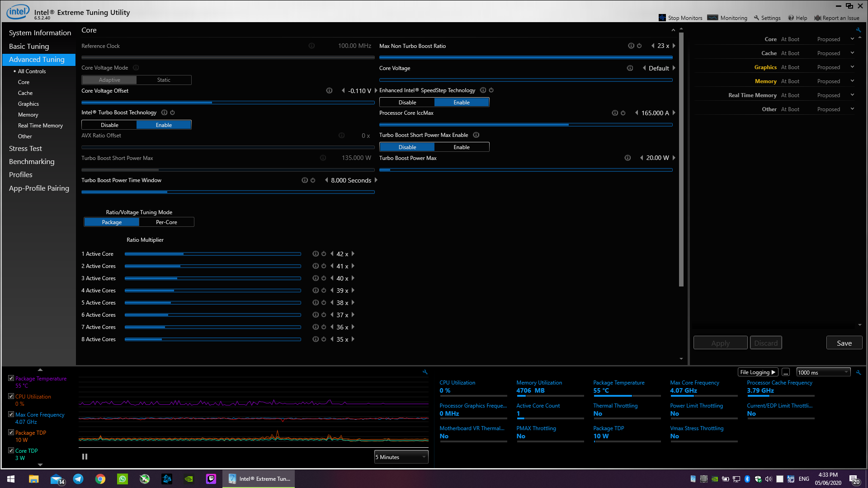Show info for 1 Active Core ratio
Image resolution: width=868 pixels, height=488 pixels.
pyautogui.click(x=316, y=253)
